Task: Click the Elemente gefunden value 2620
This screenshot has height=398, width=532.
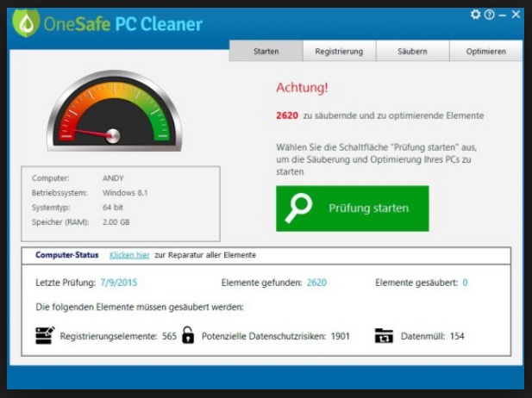Action: coord(316,283)
